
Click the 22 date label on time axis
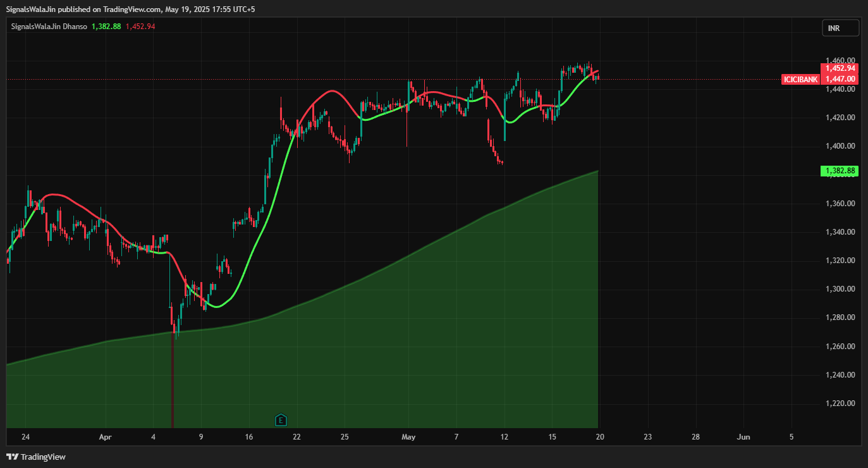pyautogui.click(x=296, y=437)
